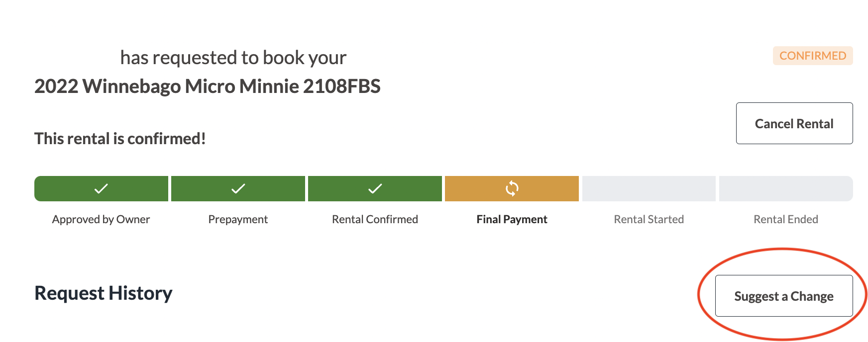This screenshot has width=868, height=342.
Task: Click the greyed Rental Ended label
Action: (786, 219)
